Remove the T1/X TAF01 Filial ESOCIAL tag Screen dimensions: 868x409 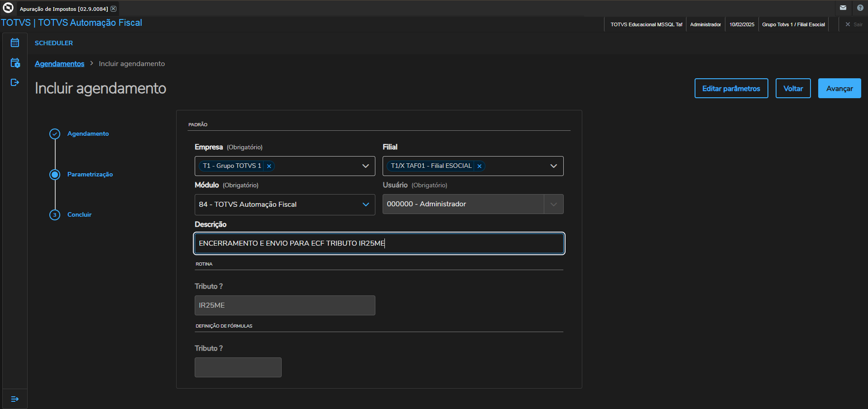[480, 166]
